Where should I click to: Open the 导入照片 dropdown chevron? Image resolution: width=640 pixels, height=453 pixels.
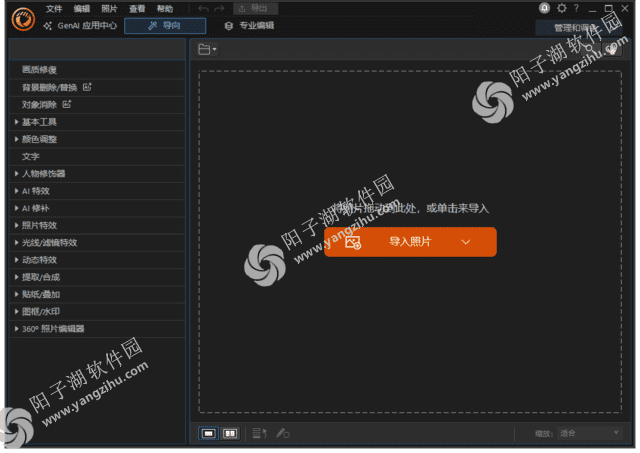click(x=465, y=242)
